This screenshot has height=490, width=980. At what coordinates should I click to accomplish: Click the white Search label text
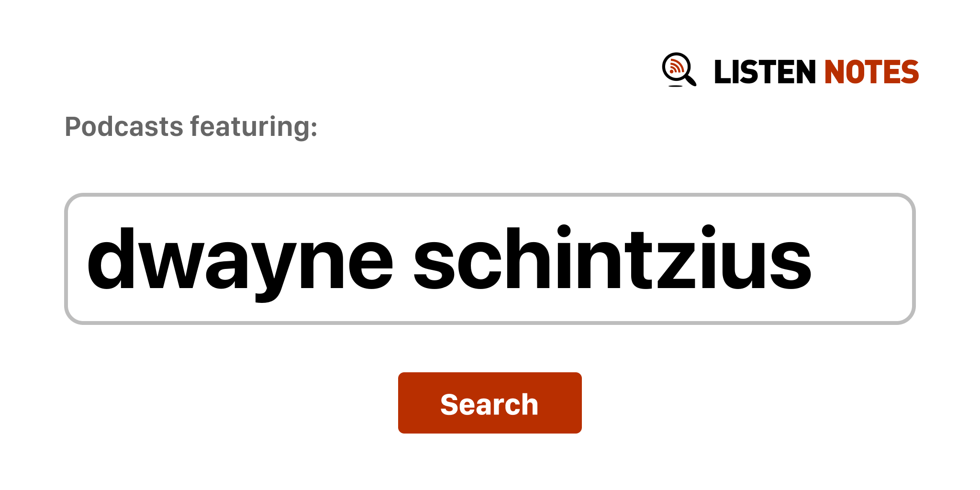click(x=489, y=404)
